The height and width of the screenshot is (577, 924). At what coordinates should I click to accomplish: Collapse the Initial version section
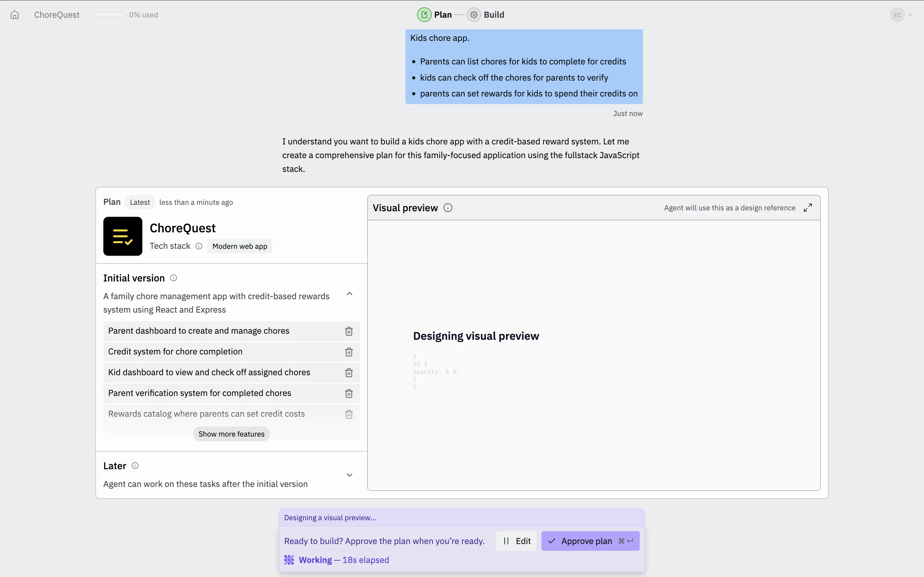349,294
